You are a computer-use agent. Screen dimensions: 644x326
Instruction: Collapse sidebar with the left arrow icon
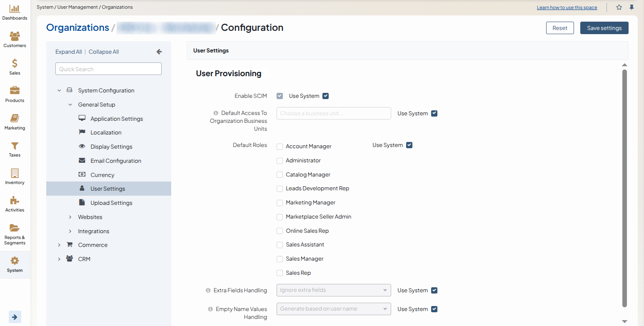(159, 52)
